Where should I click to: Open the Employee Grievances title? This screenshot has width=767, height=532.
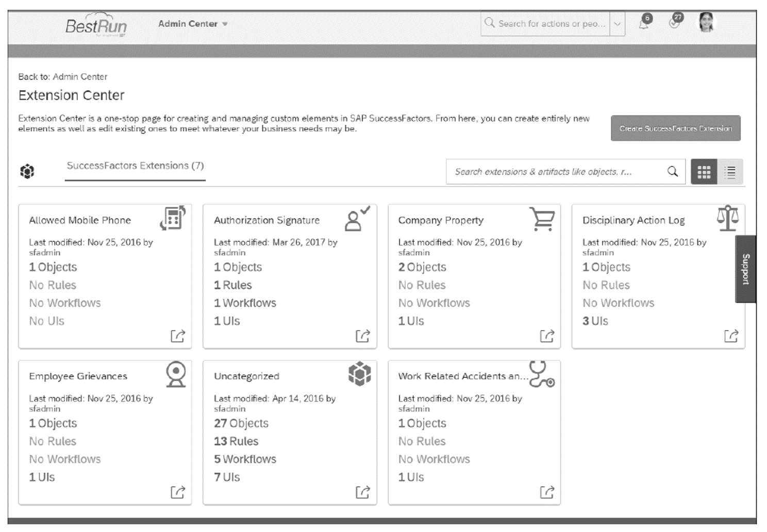[x=78, y=376]
